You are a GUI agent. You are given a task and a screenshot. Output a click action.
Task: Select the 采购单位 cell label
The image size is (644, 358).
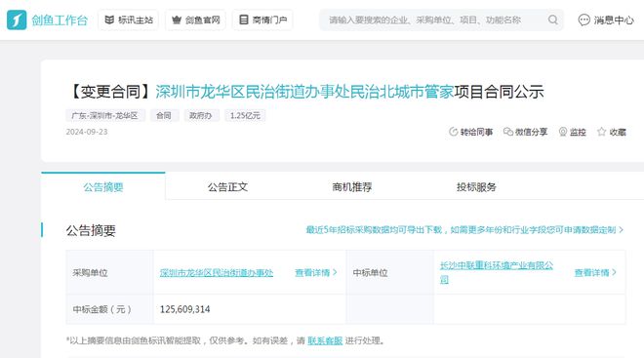[x=90, y=272]
